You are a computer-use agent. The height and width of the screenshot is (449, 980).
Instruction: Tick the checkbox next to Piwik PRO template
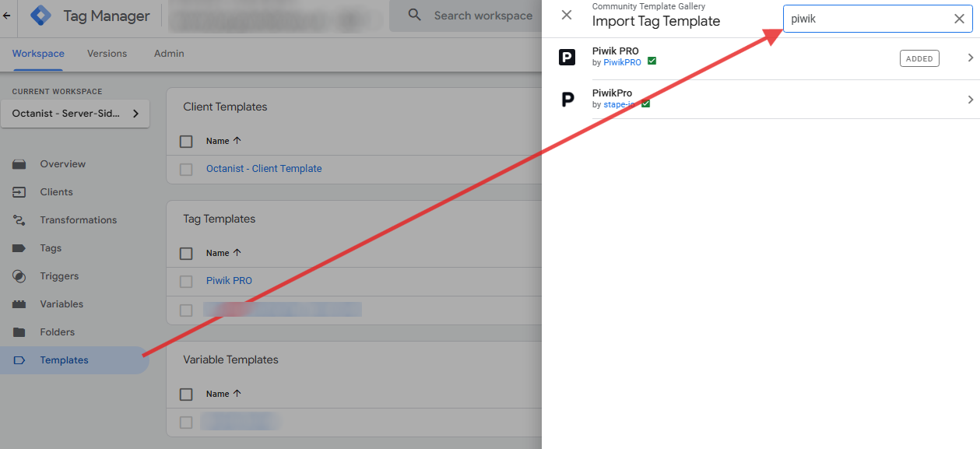185,281
